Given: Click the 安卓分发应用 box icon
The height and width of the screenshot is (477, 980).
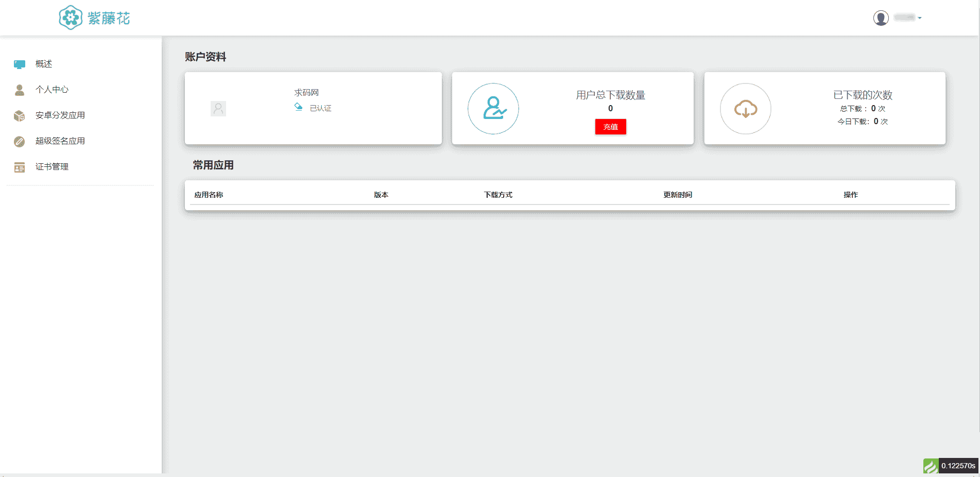Looking at the screenshot, I should tap(20, 116).
